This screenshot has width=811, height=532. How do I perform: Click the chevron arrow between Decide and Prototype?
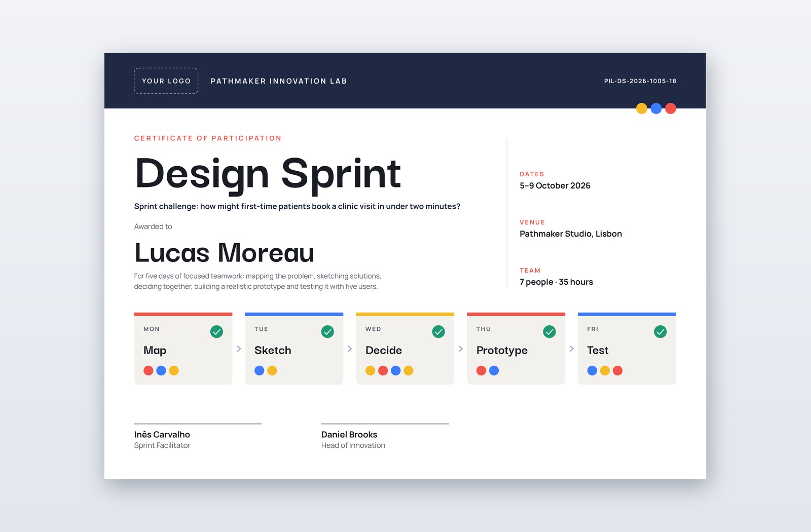[x=461, y=349]
